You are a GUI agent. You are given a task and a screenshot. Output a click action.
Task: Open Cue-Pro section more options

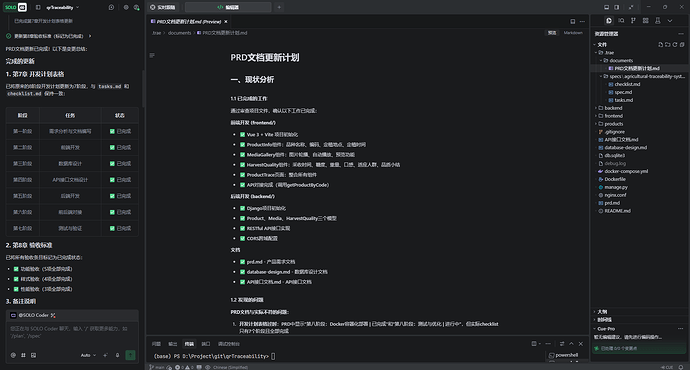click(681, 329)
